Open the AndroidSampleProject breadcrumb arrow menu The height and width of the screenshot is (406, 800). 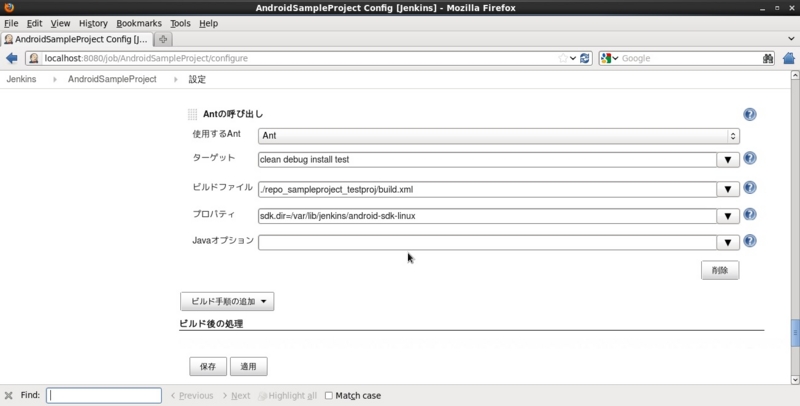coord(176,79)
